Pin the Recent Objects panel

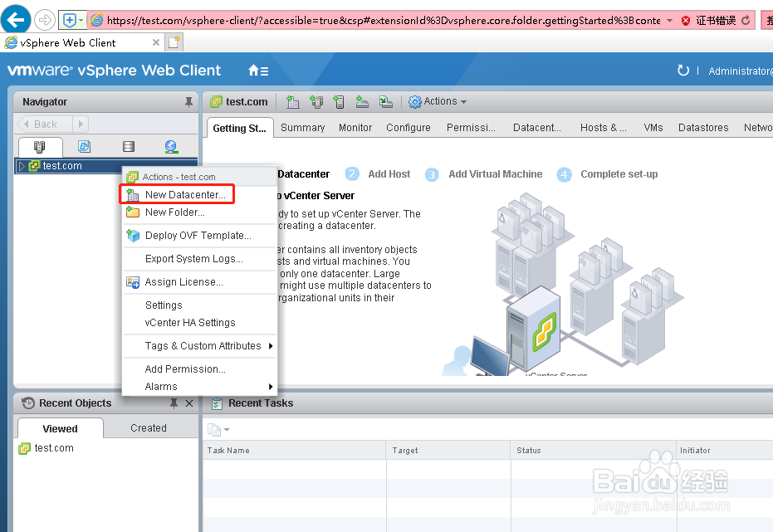(174, 403)
